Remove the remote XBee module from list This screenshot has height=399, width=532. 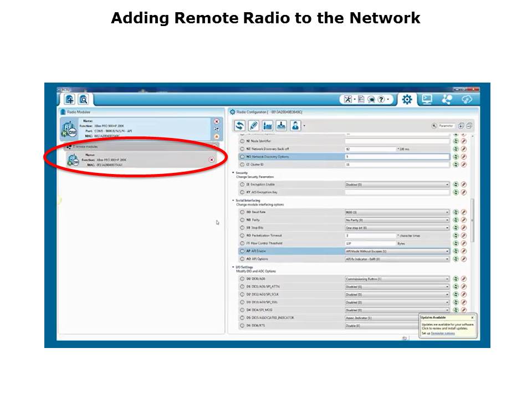211,160
